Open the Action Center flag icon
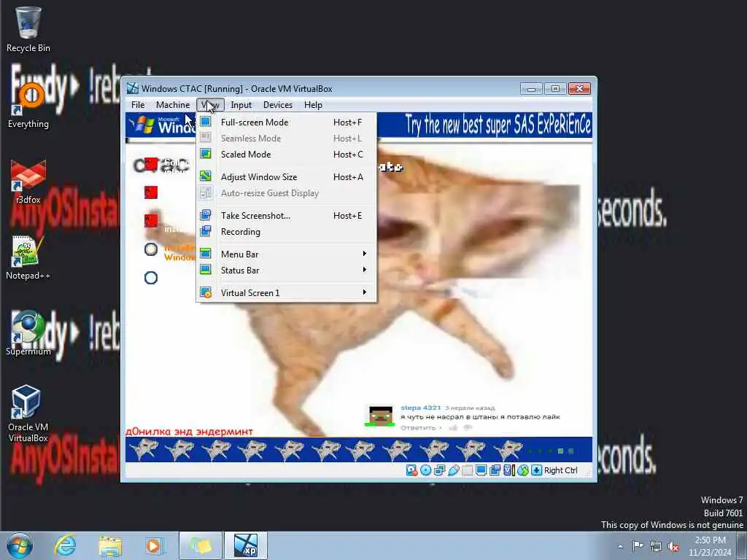747x560 pixels. click(x=638, y=545)
